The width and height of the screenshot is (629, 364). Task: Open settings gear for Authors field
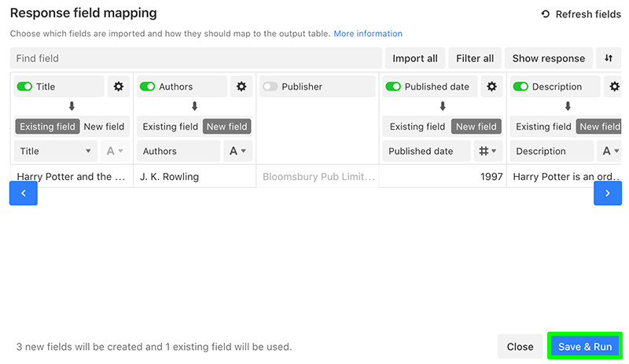241,86
